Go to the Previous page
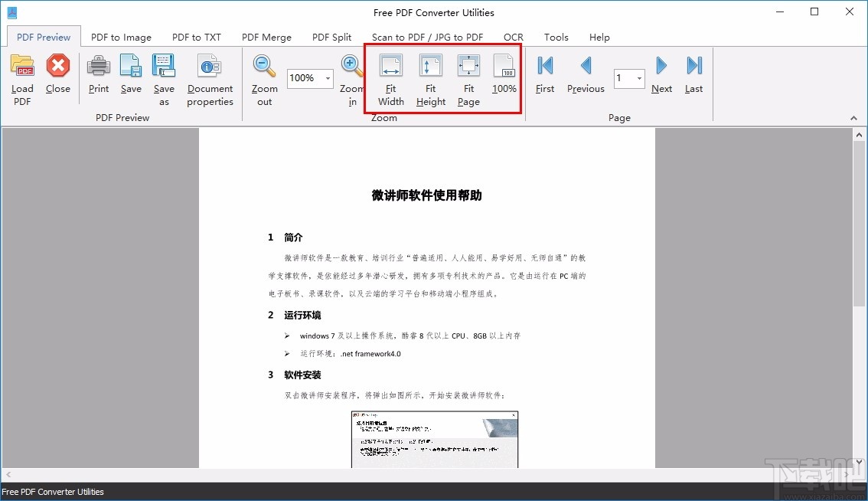 pos(586,75)
